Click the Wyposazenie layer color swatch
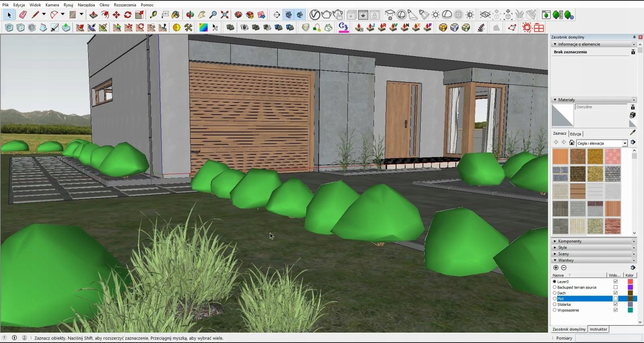 click(x=630, y=310)
